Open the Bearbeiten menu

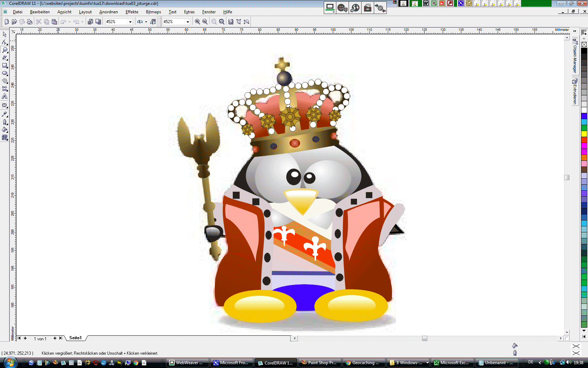tap(40, 12)
